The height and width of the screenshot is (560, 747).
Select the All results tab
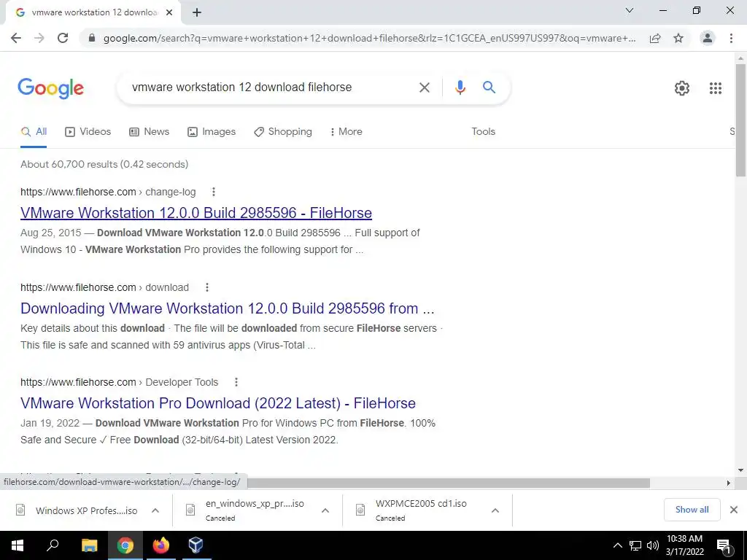[34, 132]
